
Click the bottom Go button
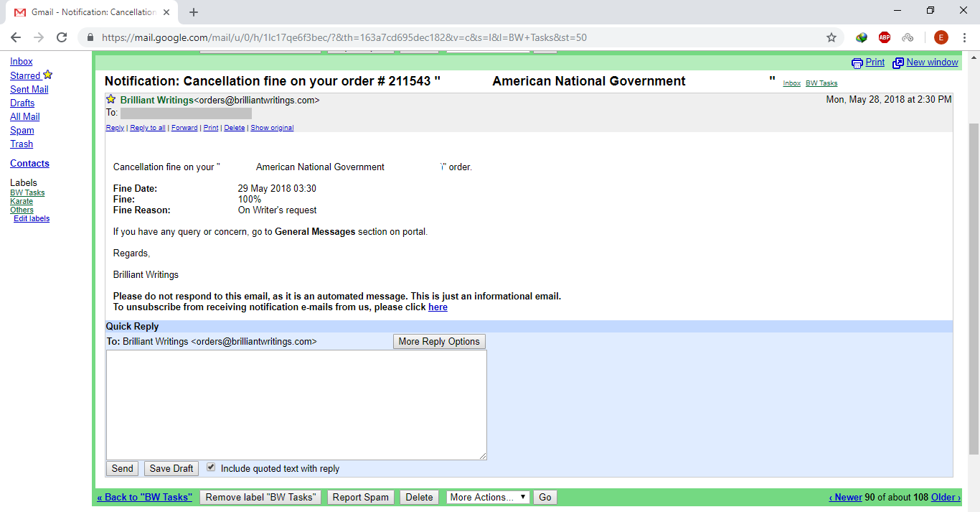pos(545,497)
